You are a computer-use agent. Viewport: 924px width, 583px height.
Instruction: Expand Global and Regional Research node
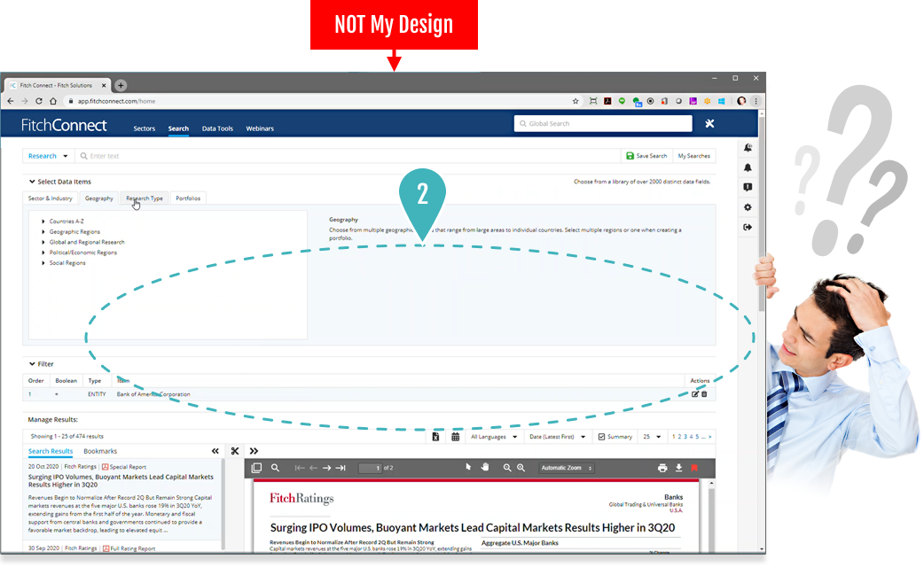click(x=43, y=243)
